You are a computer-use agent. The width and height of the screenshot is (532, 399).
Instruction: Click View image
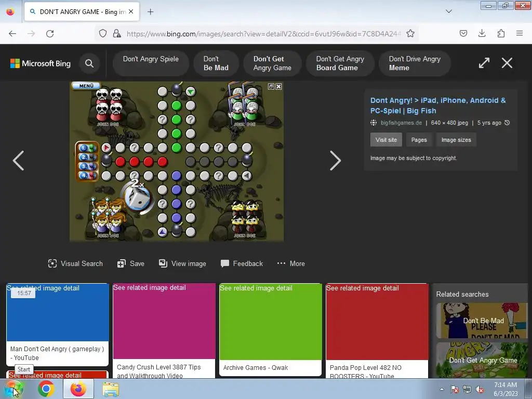pyautogui.click(x=182, y=263)
